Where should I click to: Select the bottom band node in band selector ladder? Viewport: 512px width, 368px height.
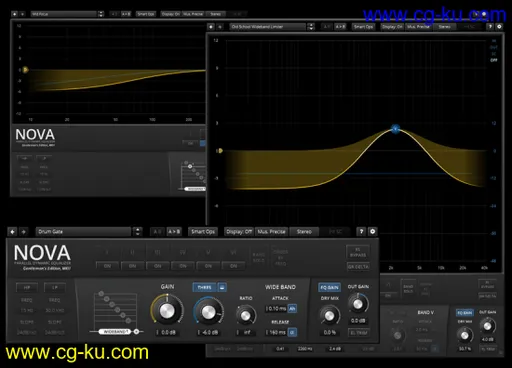[128, 321]
